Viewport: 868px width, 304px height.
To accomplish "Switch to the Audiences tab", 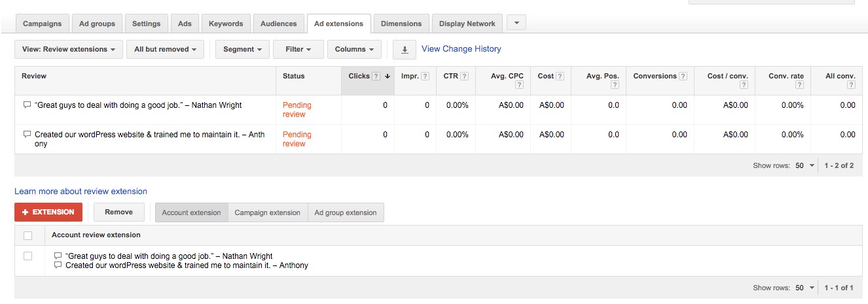I will click(278, 24).
